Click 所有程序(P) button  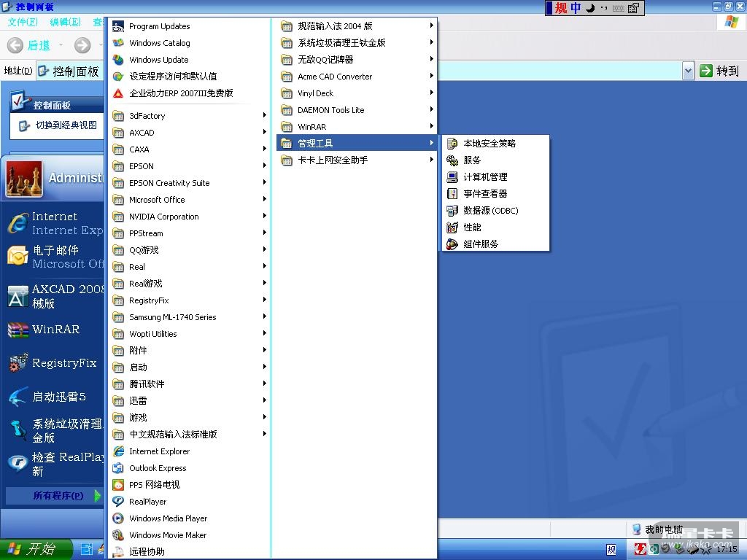(54, 496)
